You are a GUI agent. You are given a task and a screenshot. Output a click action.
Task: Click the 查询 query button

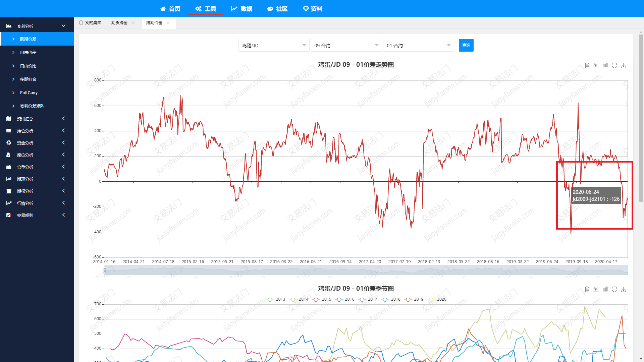pyautogui.click(x=466, y=45)
